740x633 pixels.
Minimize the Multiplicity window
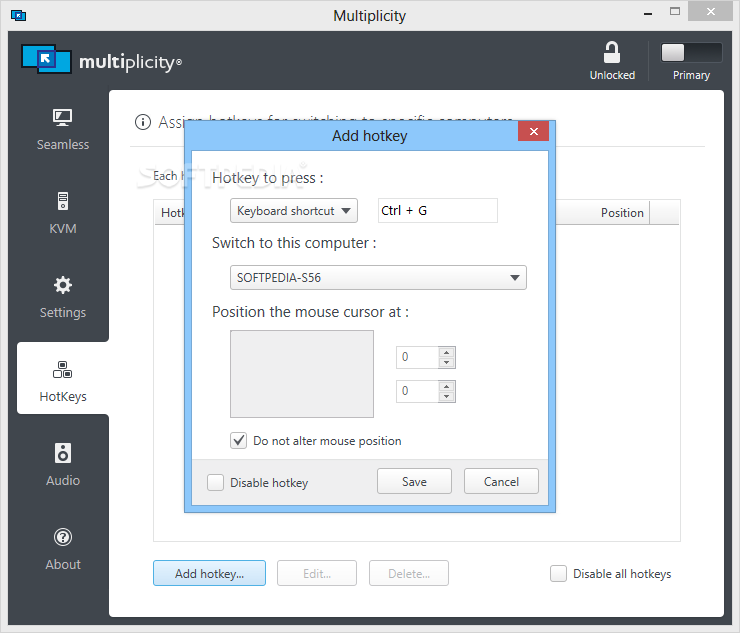click(x=648, y=13)
